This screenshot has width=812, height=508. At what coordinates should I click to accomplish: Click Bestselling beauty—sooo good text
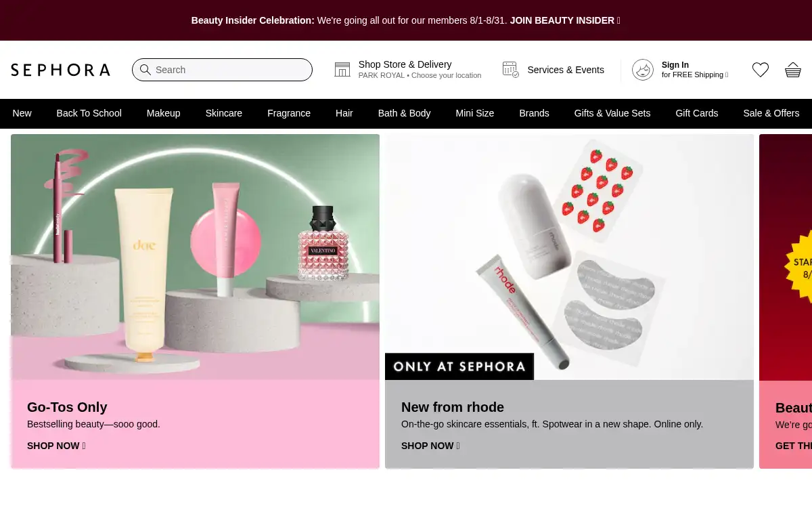click(x=93, y=424)
